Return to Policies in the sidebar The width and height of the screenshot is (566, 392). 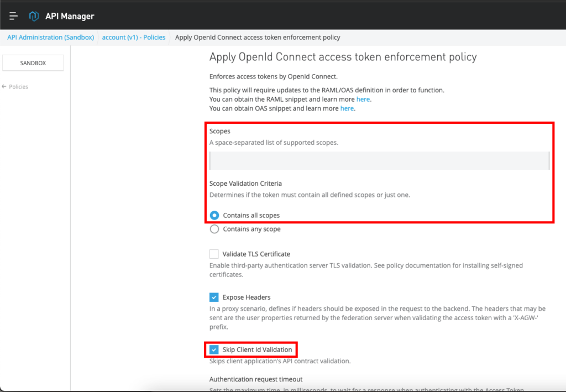[x=18, y=87]
